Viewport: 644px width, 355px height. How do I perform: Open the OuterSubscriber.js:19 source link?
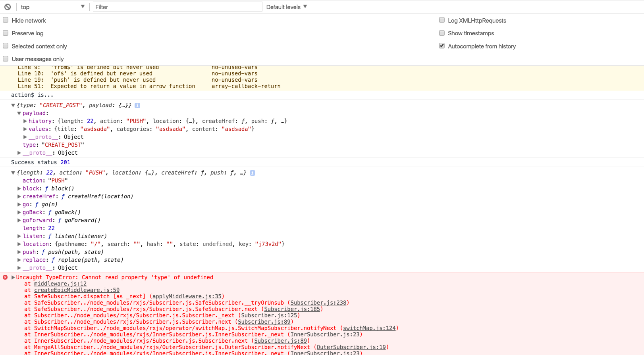[x=351, y=347]
